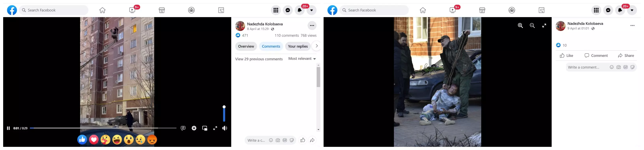This screenshot has width=644, height=150.
Task: React with Wow emoji
Action: pyautogui.click(x=129, y=140)
